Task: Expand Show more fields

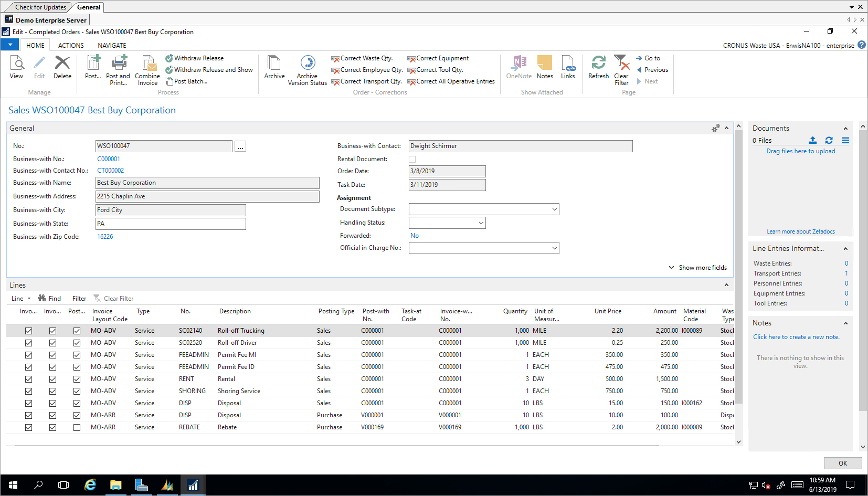Action: [698, 268]
